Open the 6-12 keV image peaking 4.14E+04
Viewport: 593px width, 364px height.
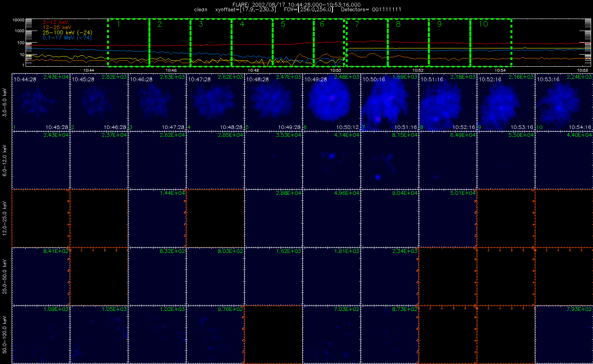coord(331,160)
